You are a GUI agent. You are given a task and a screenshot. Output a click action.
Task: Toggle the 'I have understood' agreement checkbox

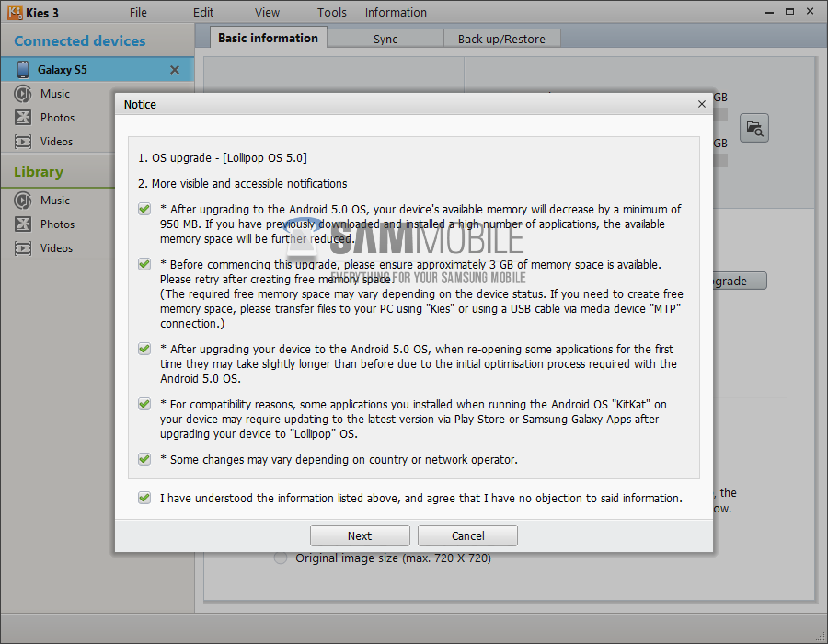pos(144,498)
